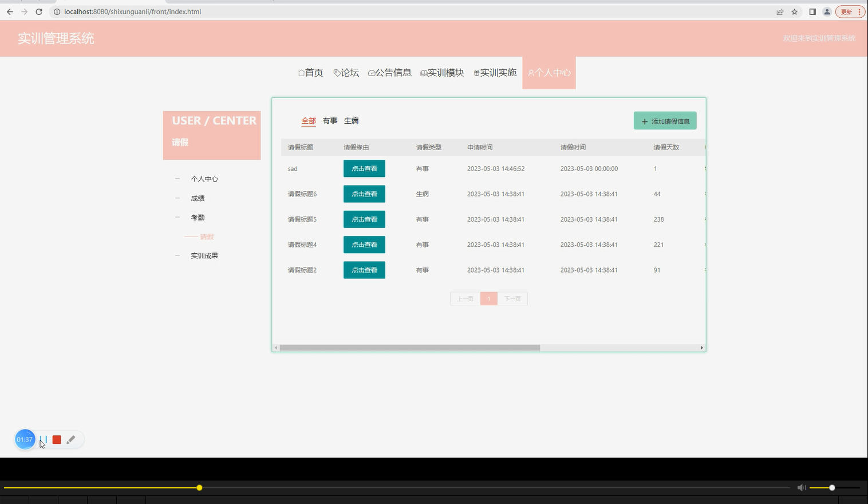Share this page icon
868x504 pixels.
(x=780, y=11)
